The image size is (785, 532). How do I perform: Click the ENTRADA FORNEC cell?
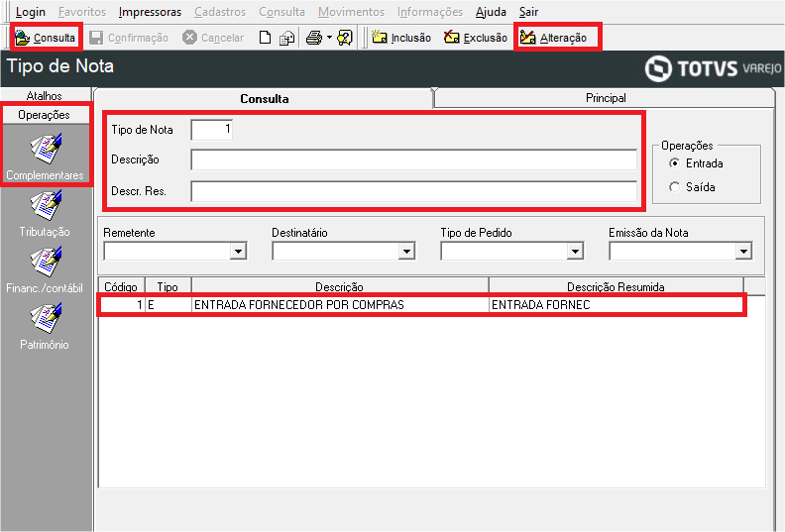pyautogui.click(x=616, y=305)
